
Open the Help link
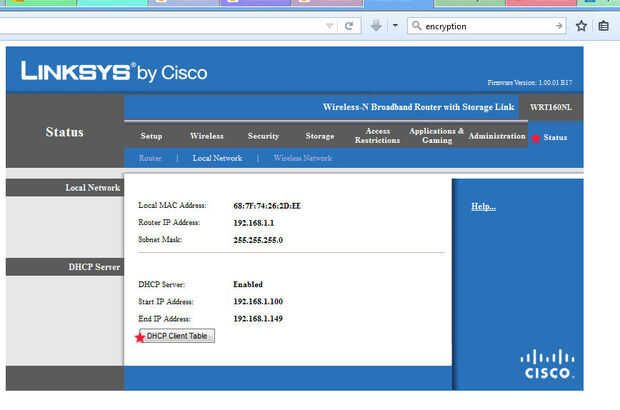483,206
